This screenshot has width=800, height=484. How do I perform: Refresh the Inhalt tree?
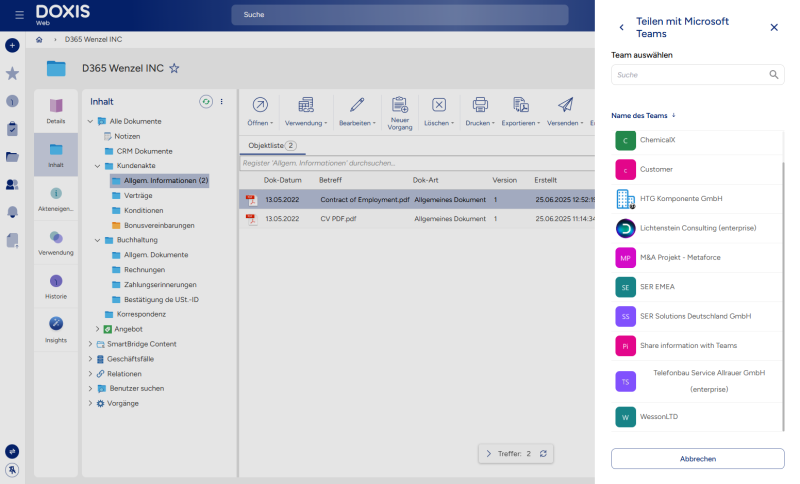[x=206, y=101]
